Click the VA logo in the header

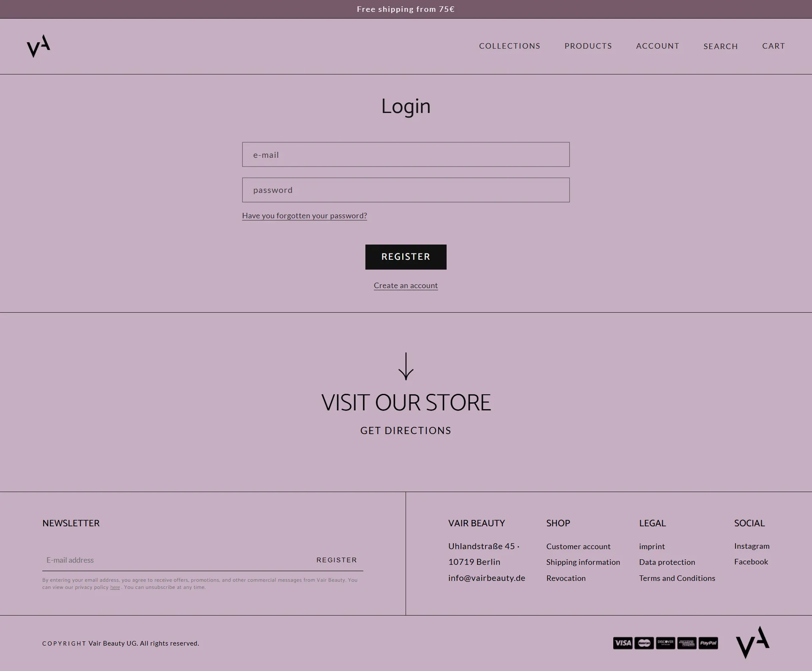coord(38,46)
